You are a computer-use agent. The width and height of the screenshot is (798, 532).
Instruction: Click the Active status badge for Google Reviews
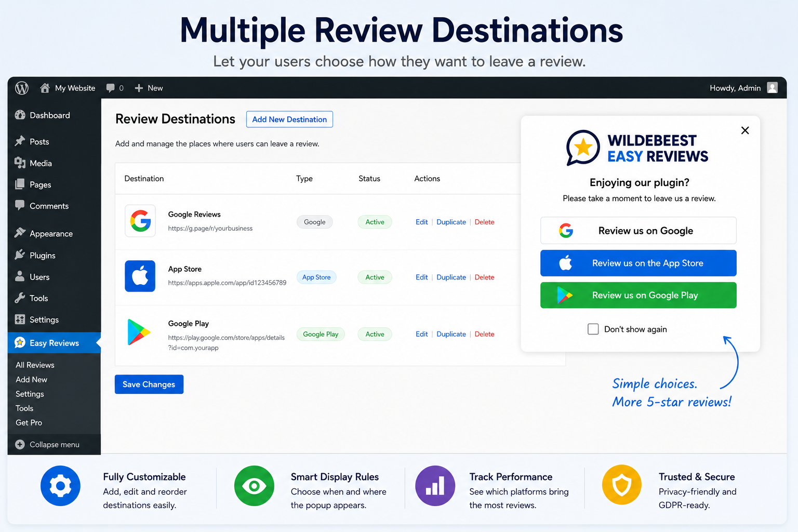click(x=375, y=222)
